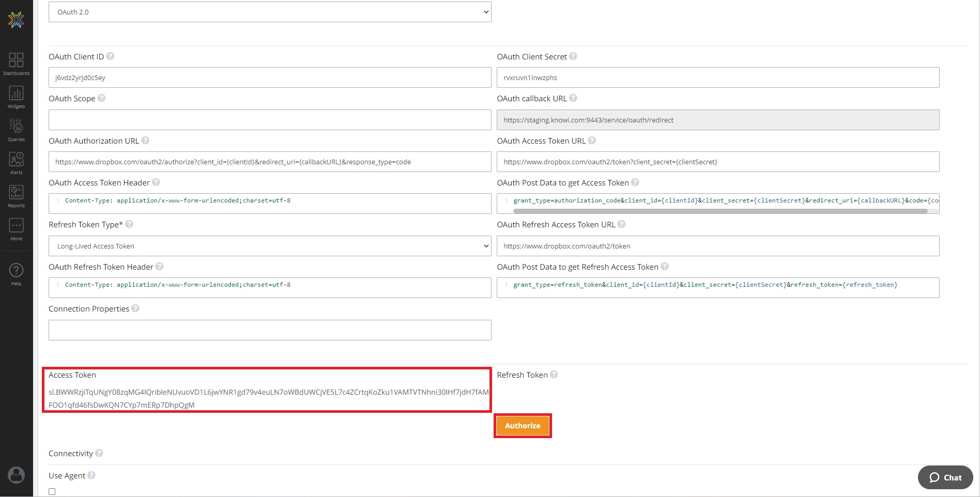
Task: Open Reports from the sidebar
Action: point(16,195)
